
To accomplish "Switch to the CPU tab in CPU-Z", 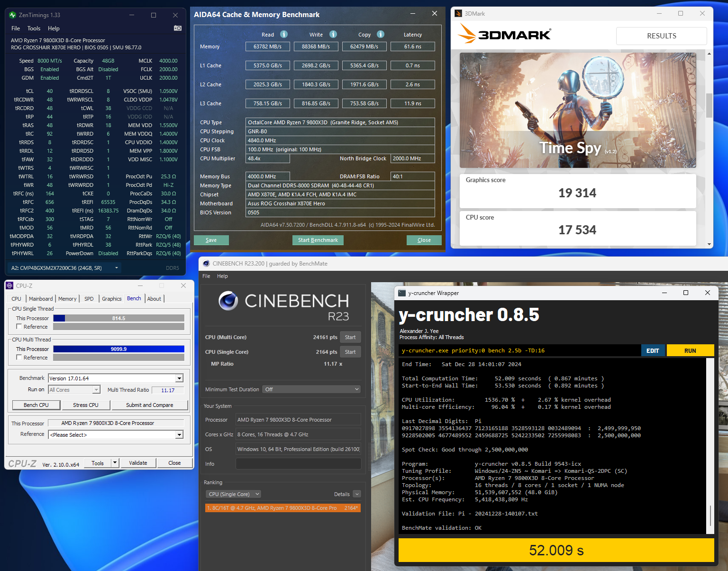I will pyautogui.click(x=16, y=299).
